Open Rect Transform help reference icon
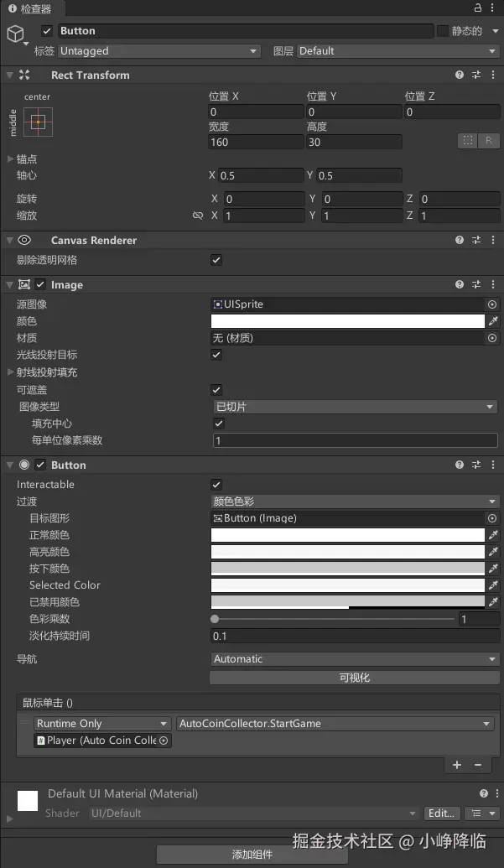Image resolution: width=504 pixels, height=868 pixels. coord(460,75)
